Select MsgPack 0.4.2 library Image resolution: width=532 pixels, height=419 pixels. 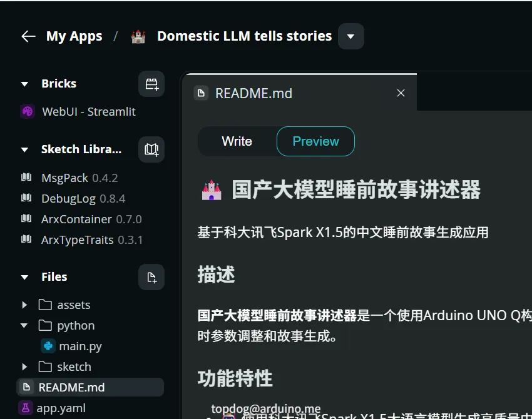click(79, 178)
